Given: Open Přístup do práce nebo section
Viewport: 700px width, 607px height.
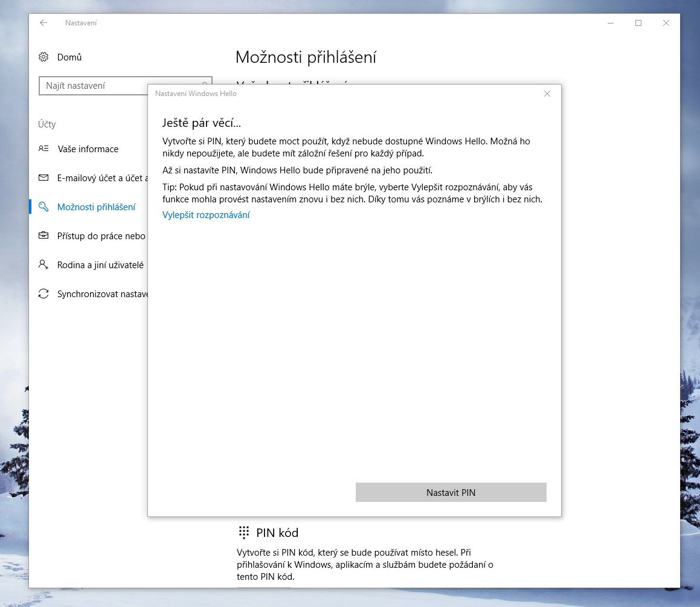Looking at the screenshot, I should point(101,236).
